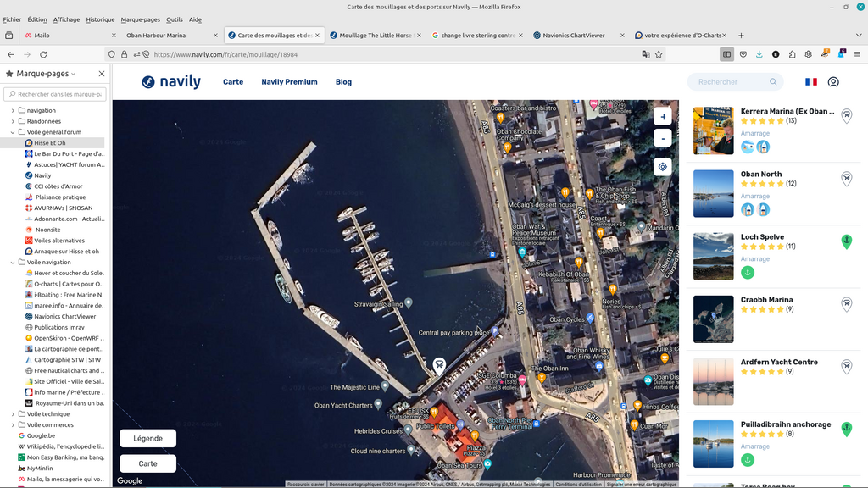Image resolution: width=868 pixels, height=488 pixels.
Task: Open a new tab with the plus button
Action: [x=741, y=36]
